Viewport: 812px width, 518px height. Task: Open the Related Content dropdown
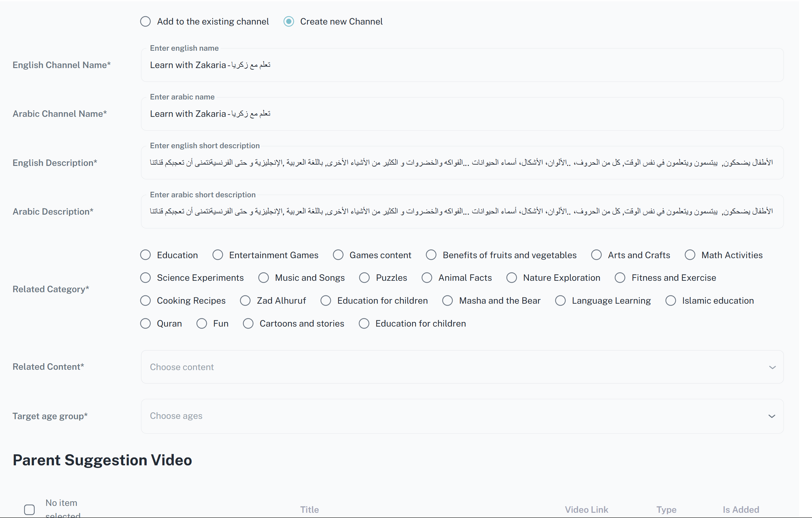(x=462, y=367)
